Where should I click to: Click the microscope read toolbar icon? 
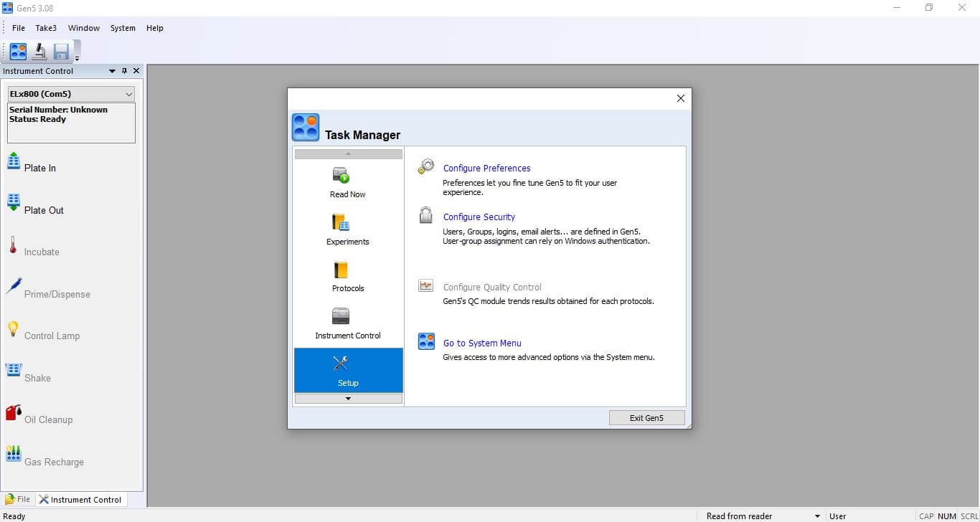pos(39,51)
